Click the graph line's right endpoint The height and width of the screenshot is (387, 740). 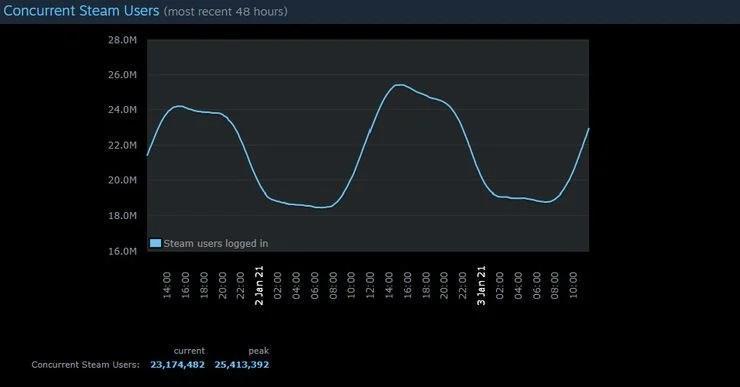pos(589,128)
